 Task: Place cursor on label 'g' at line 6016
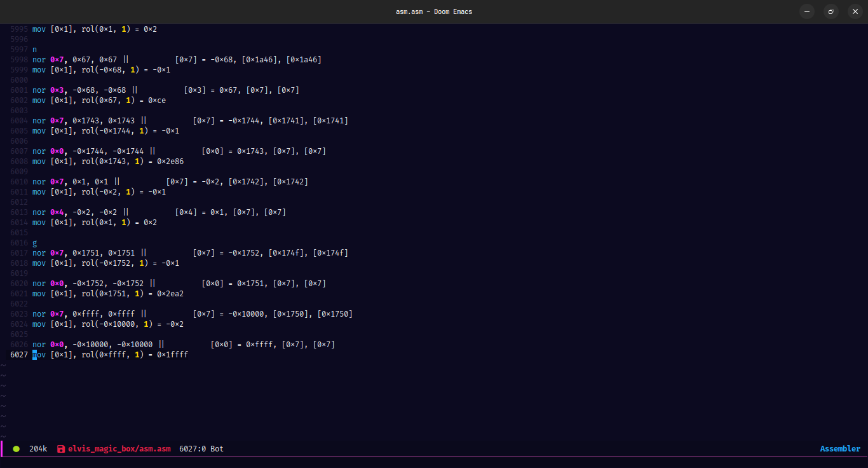pos(35,243)
